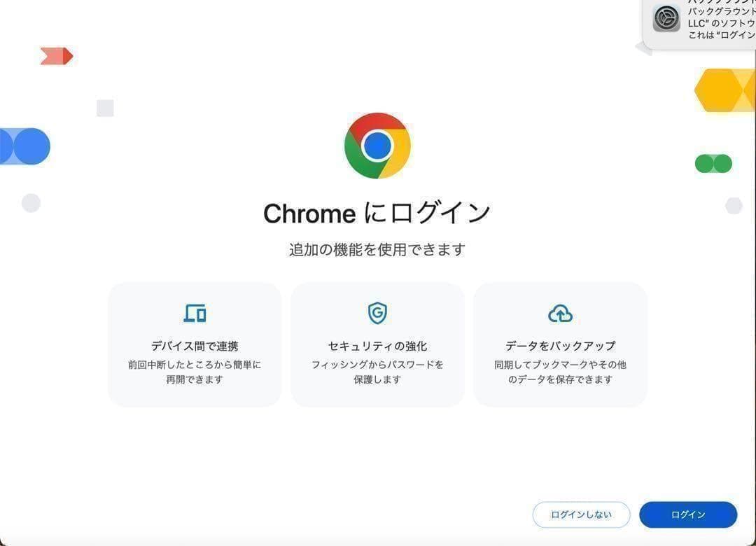Viewport: 756px width, 546px height.
Task: Select the device sync icon above デバイス間で連携
Action: pyautogui.click(x=194, y=314)
